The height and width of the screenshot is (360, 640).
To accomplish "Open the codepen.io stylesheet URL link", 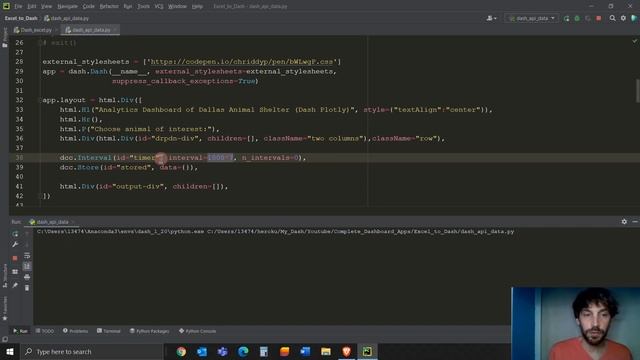I will coord(242,62).
